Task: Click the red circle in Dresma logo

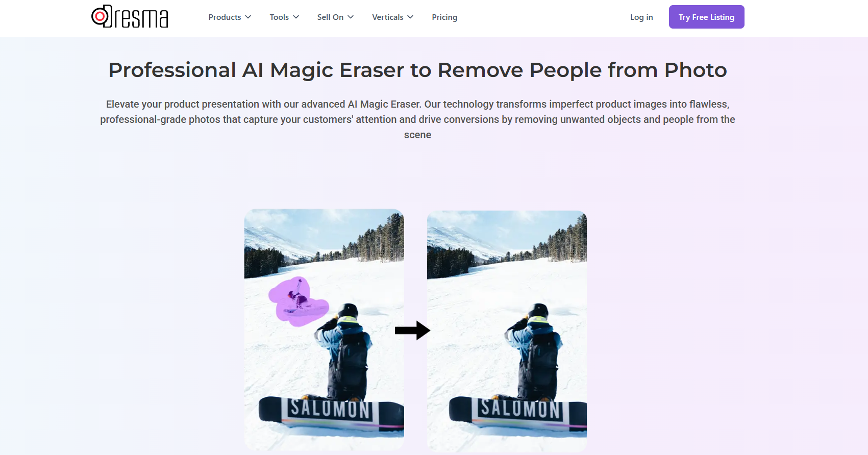Action: pyautogui.click(x=100, y=17)
